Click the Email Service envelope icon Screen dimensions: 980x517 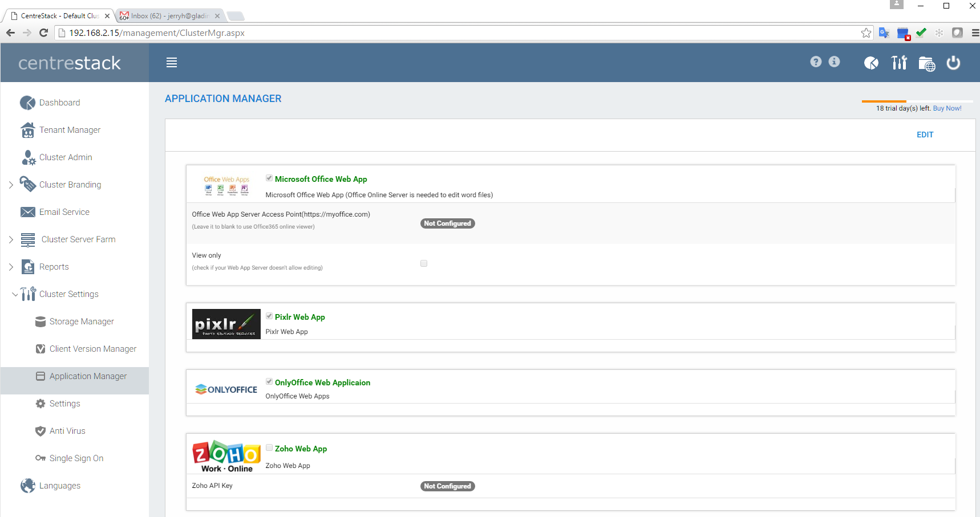27,212
